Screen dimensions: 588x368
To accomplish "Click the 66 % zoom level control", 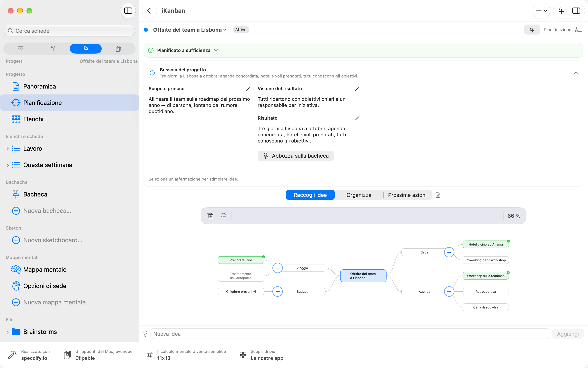I will (x=514, y=216).
